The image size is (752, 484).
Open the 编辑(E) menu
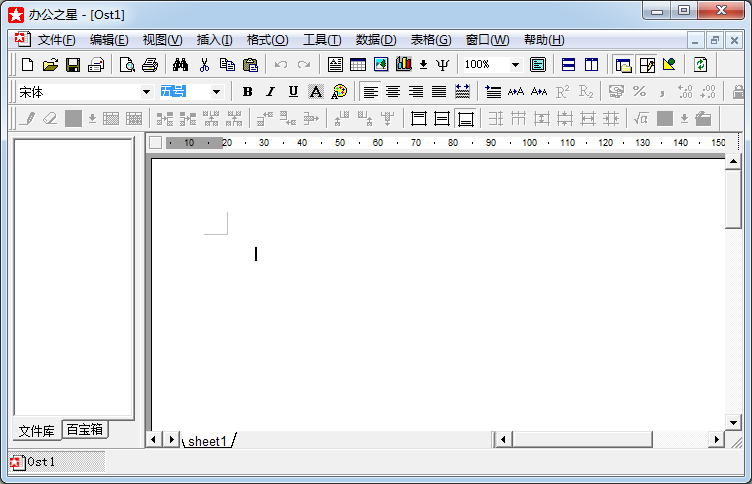(109, 40)
